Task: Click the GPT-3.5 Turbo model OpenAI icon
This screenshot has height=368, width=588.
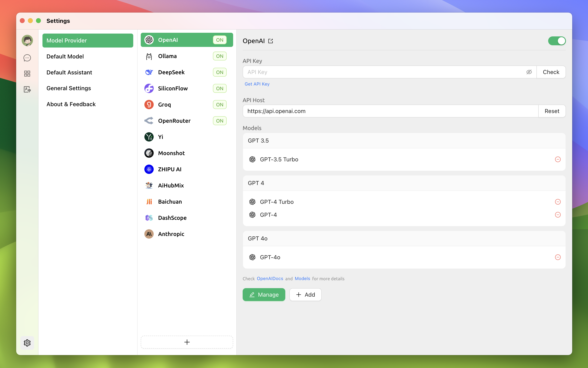Action: point(252,159)
